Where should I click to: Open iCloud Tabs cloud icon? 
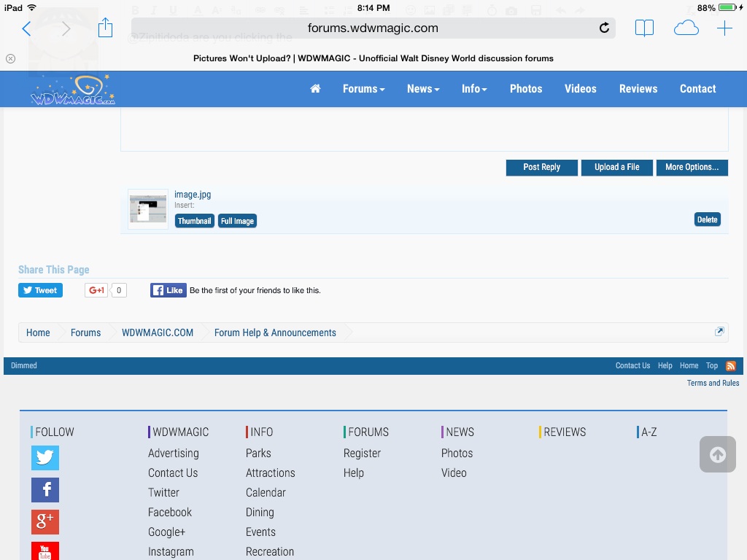point(686,28)
